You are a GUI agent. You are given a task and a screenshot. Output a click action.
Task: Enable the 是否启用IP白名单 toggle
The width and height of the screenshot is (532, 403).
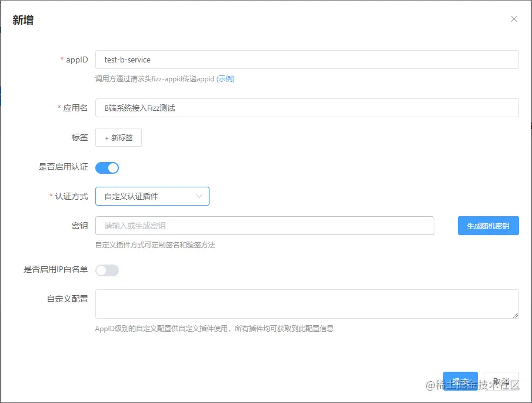(x=107, y=270)
